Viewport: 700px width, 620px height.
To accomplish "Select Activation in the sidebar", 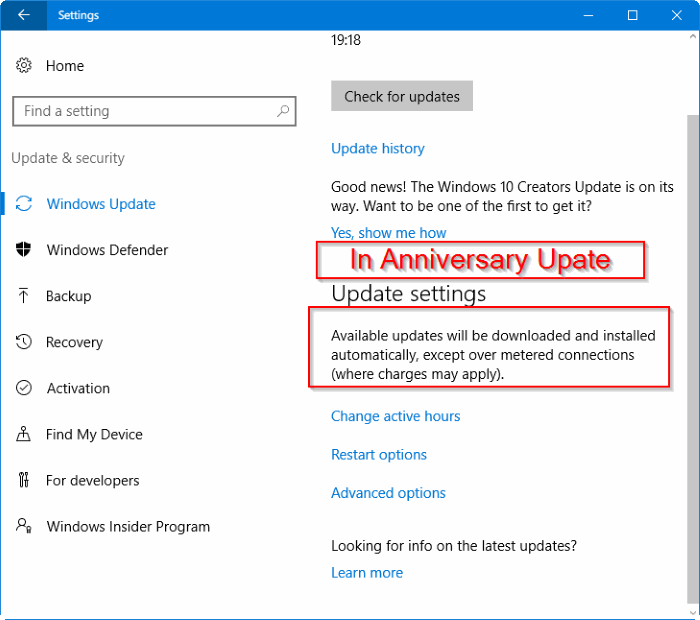I will 78,388.
